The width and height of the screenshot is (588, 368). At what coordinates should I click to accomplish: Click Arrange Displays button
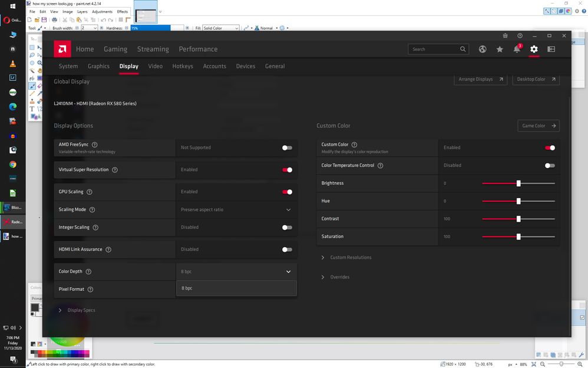click(x=480, y=79)
